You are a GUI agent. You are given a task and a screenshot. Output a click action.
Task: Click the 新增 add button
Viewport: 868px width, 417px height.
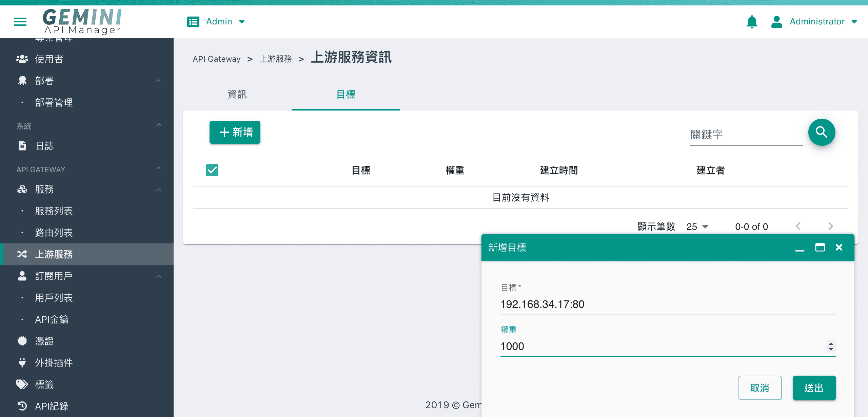click(235, 132)
